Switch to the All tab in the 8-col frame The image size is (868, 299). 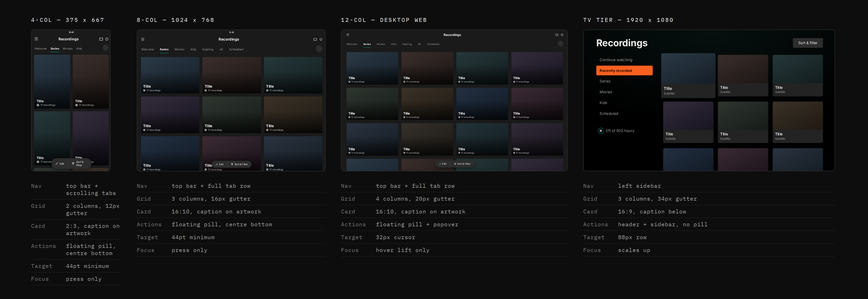pyautogui.click(x=221, y=50)
